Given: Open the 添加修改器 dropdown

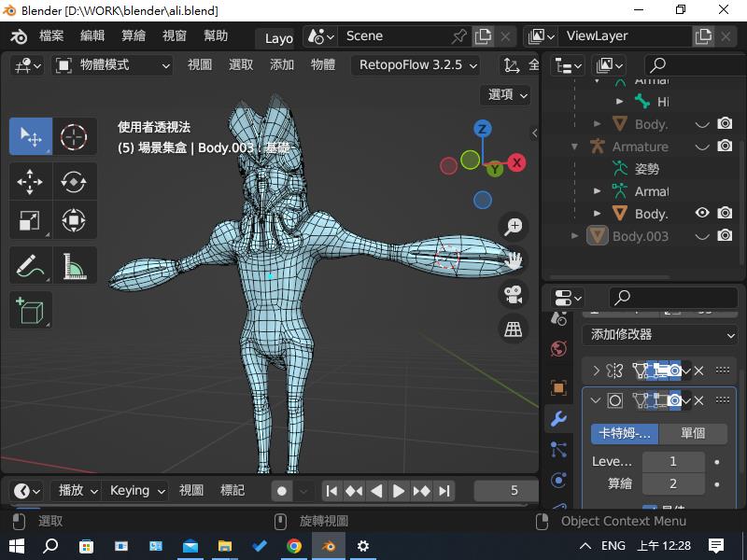Looking at the screenshot, I should pyautogui.click(x=659, y=334).
